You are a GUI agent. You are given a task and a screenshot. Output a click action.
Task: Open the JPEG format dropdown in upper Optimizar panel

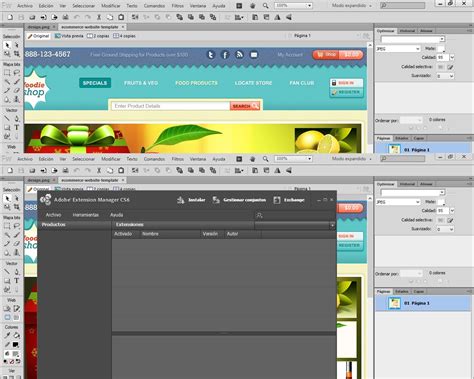[398, 49]
